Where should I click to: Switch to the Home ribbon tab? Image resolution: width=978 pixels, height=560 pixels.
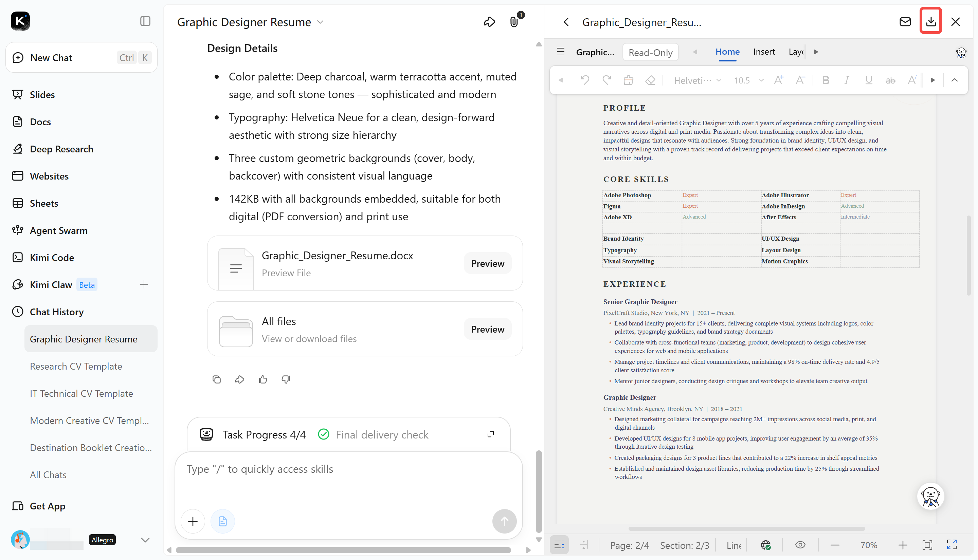click(727, 52)
